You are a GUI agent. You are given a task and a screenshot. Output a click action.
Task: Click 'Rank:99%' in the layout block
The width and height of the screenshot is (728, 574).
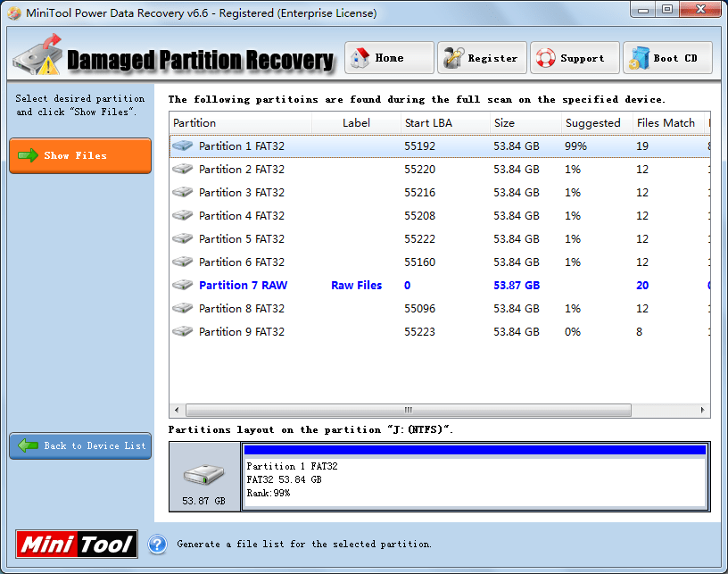(x=269, y=493)
